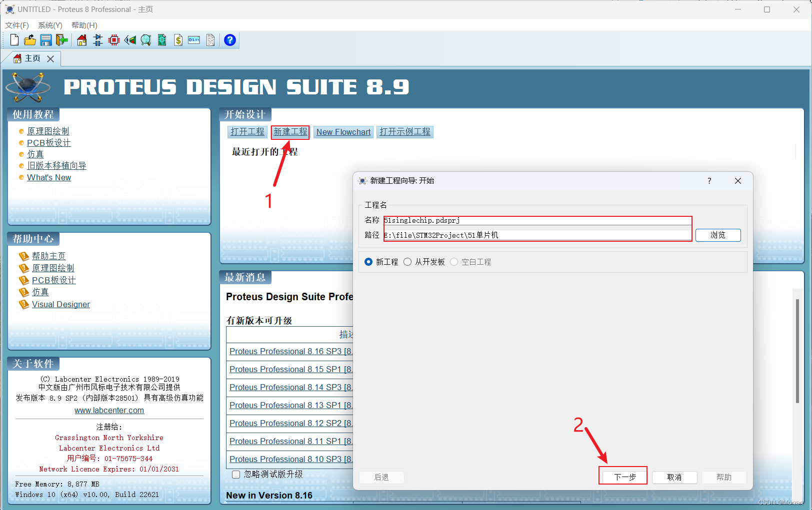Viewport: 812px width, 510px height.
Task: Click the Proteus Professional 8.16 SP3 link
Action: tap(291, 351)
